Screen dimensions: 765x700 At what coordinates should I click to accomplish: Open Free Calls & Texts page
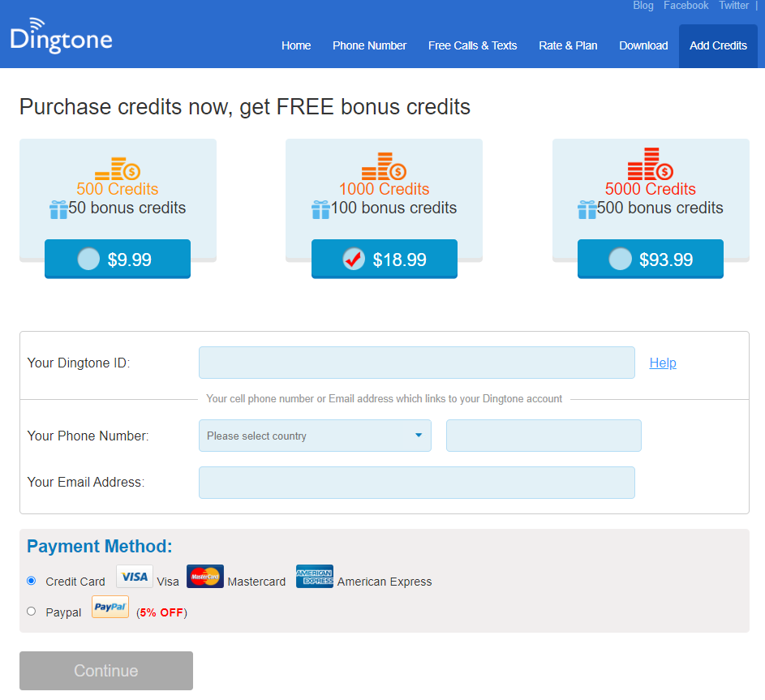click(472, 46)
